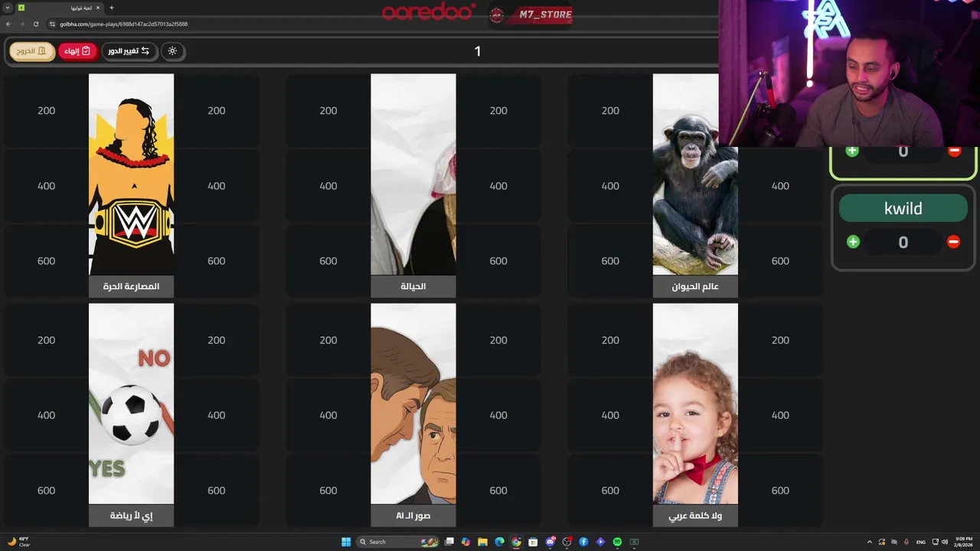Viewport: 980px width, 551px height.
Task: Click the عالم الحيوان category label
Action: (x=695, y=286)
